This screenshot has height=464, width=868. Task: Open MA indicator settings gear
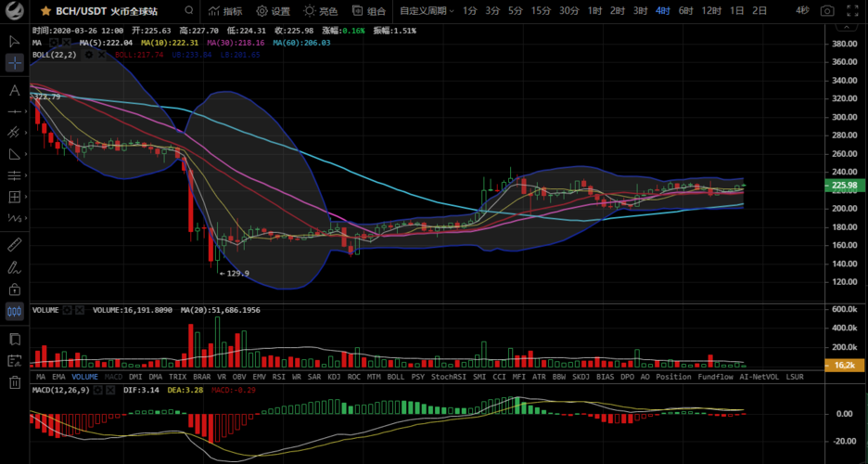click(54, 43)
